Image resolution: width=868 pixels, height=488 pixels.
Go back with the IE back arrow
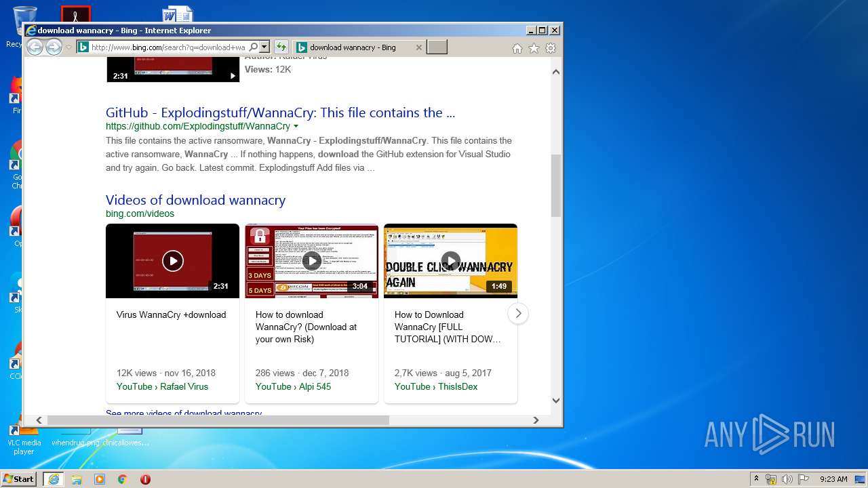point(35,47)
